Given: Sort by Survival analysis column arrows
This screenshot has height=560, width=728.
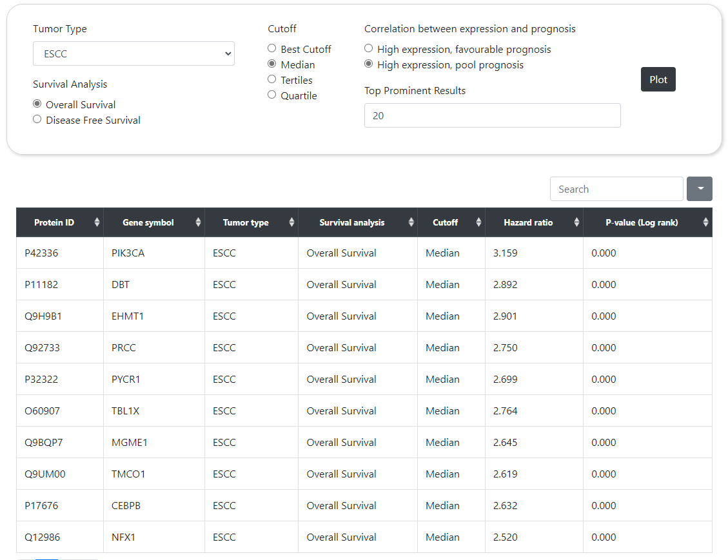Looking at the screenshot, I should (411, 222).
